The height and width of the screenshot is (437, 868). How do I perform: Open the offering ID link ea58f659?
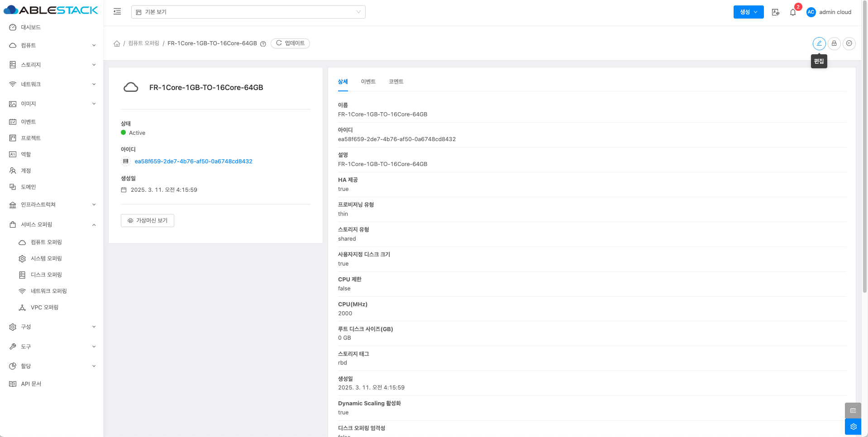pos(193,161)
